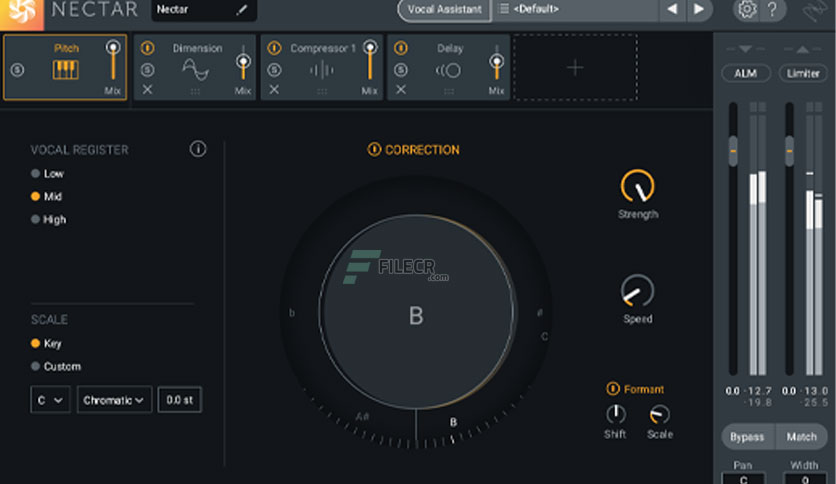The width and height of the screenshot is (836, 484).
Task: Enable the Limiter button
Action: pyautogui.click(x=803, y=74)
